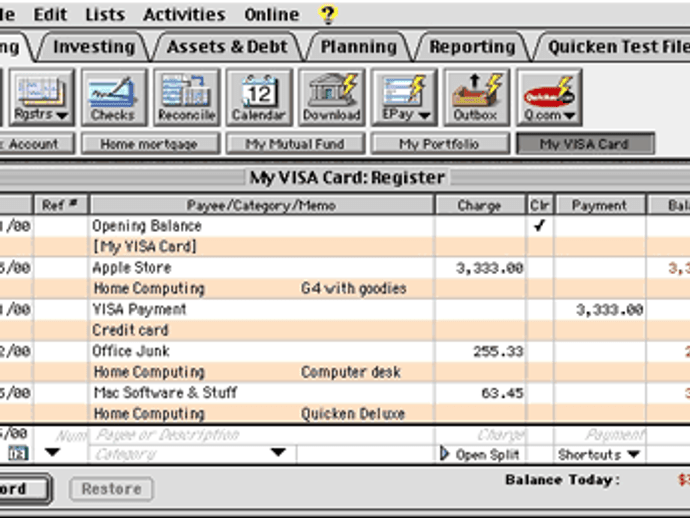Select the Opening Balance entry

(147, 226)
